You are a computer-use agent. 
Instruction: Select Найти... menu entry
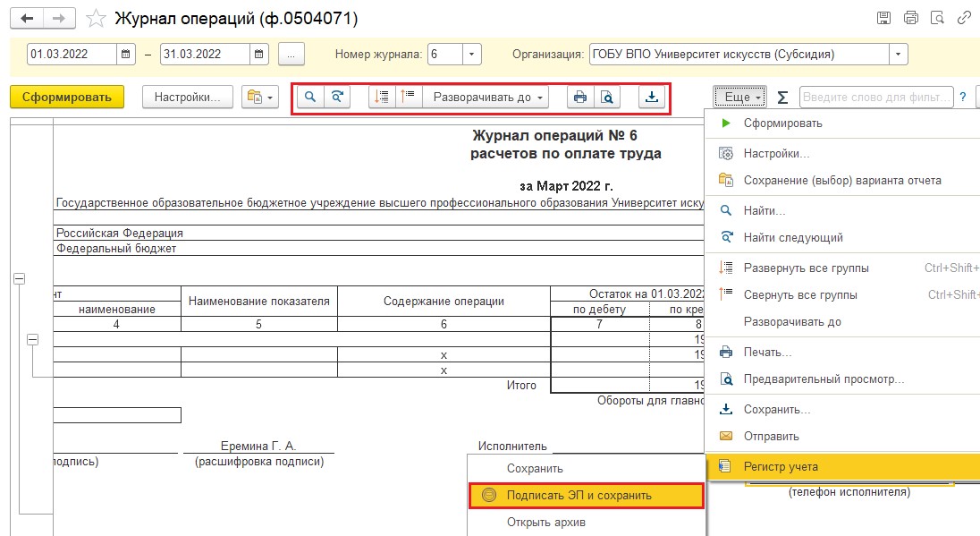click(x=842, y=211)
